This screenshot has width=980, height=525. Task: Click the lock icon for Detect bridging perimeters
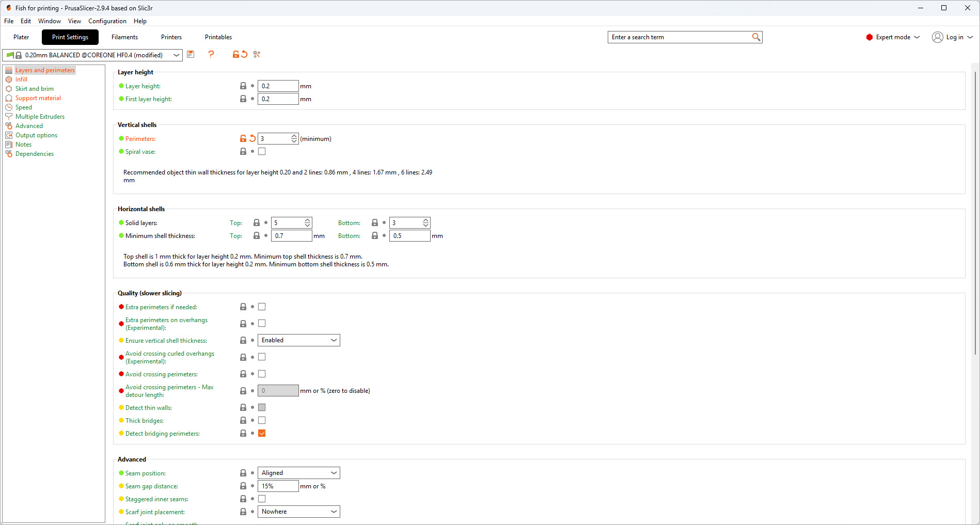click(243, 433)
